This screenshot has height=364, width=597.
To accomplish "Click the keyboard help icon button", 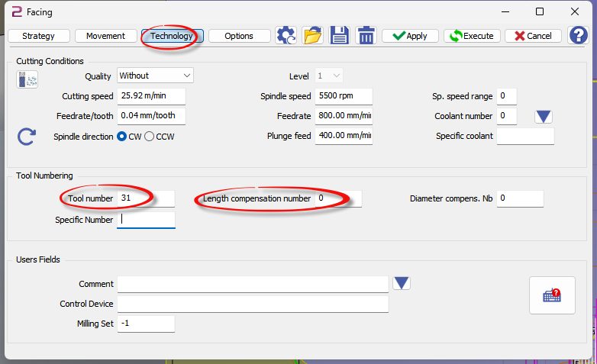I will click(552, 295).
